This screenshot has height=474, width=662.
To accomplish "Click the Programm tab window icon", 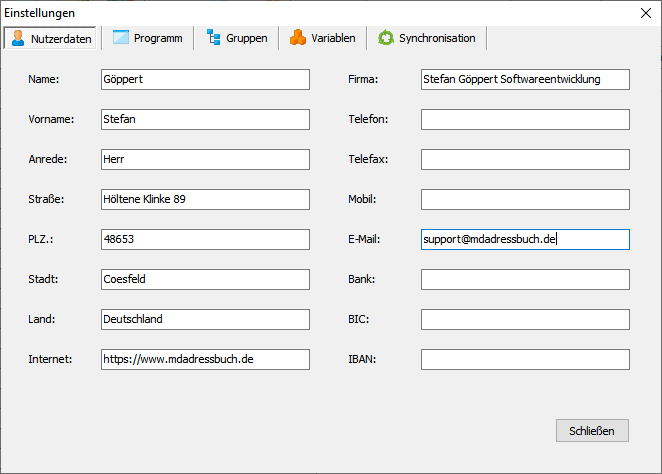I will pos(121,38).
